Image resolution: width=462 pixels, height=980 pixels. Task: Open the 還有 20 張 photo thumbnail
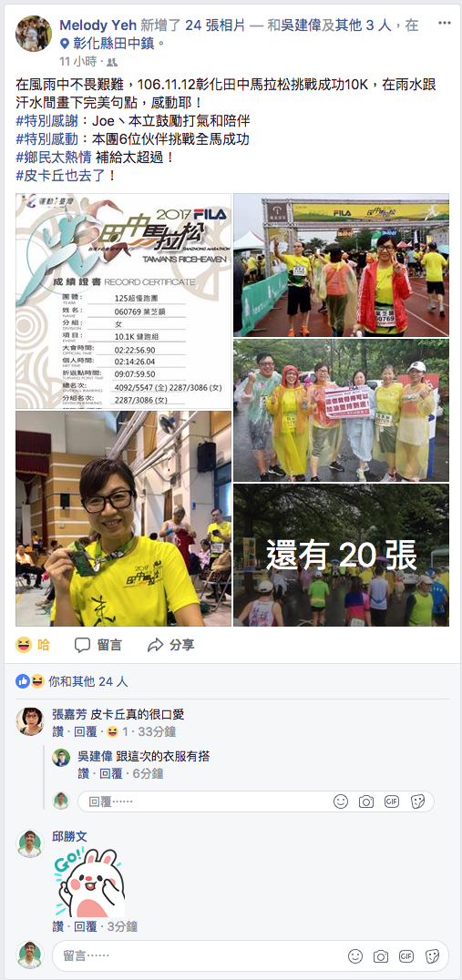(x=342, y=555)
